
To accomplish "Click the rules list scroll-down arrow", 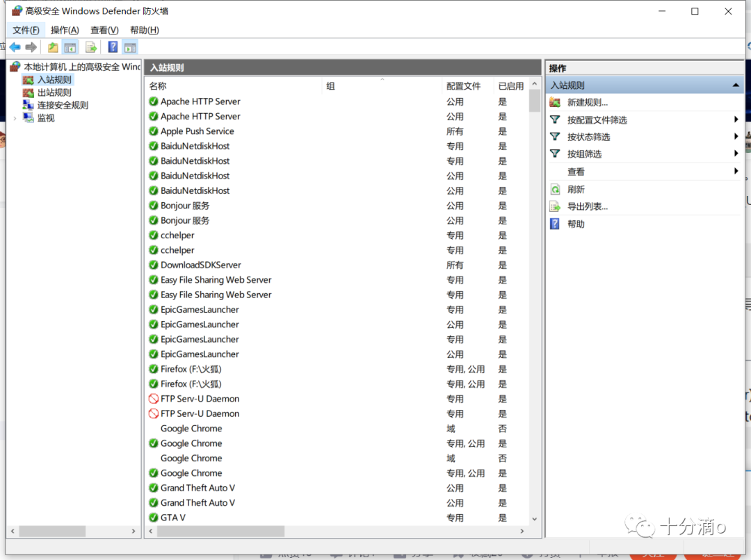I will click(535, 519).
